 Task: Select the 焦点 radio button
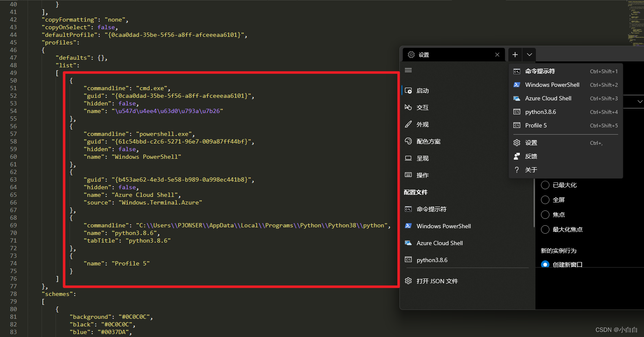pyautogui.click(x=545, y=215)
